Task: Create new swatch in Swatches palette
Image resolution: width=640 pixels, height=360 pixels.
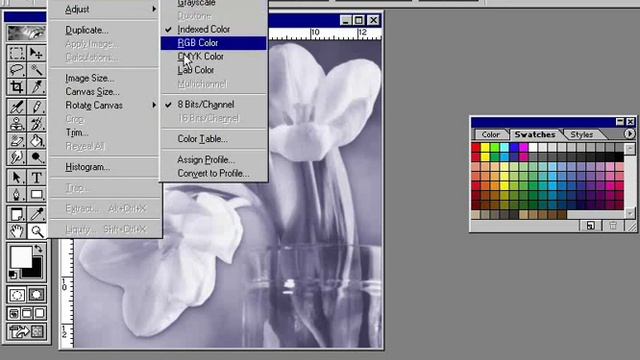Action: pos(591,226)
